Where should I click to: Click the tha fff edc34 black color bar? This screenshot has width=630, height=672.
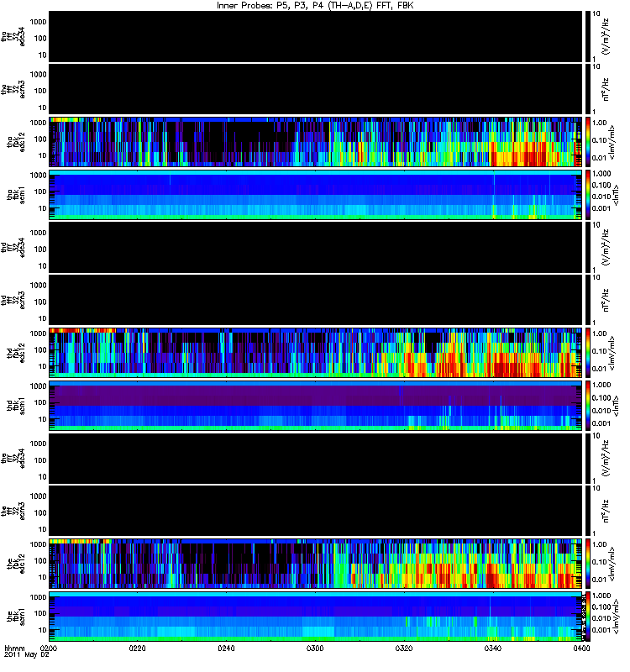588,36
